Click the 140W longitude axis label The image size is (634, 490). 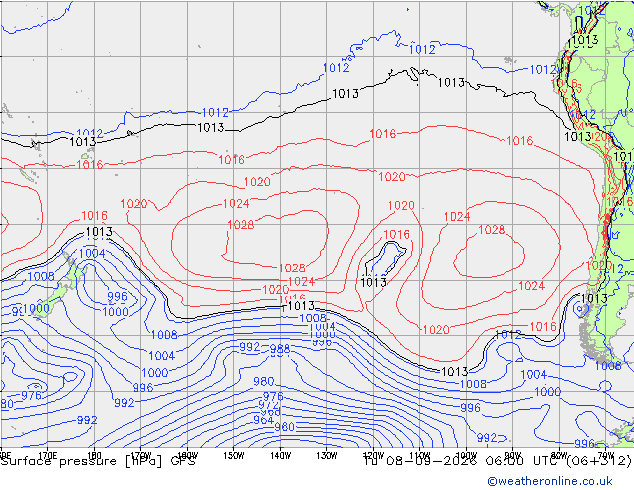coord(280,456)
